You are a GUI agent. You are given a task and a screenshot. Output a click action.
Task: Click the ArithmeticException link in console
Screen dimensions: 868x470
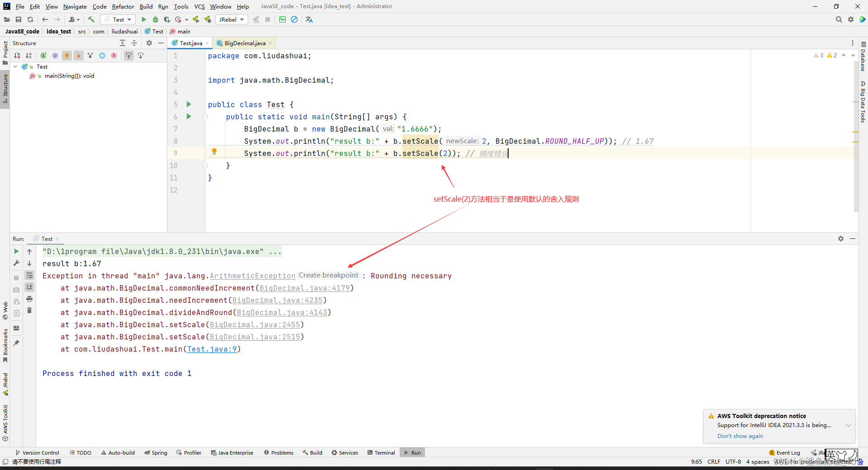tap(252, 276)
